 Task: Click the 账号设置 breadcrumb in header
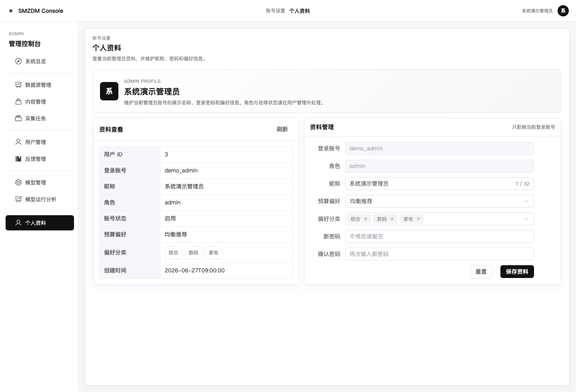pyautogui.click(x=276, y=11)
